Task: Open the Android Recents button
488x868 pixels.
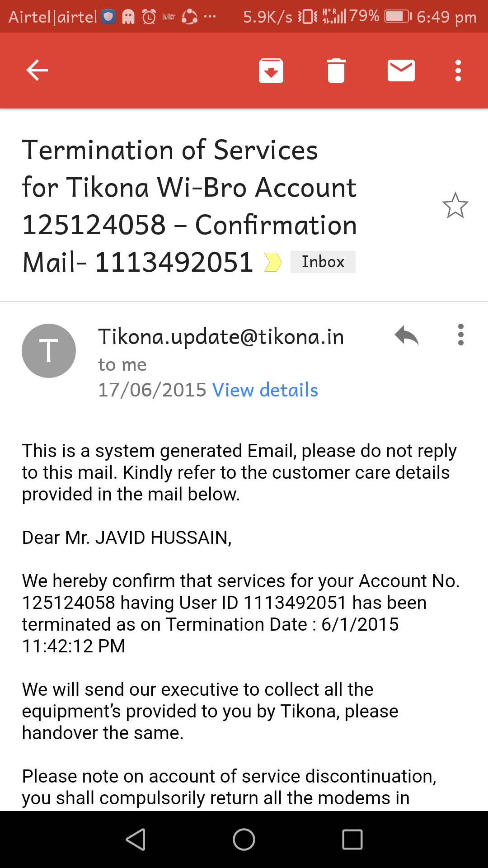Action: 352,840
